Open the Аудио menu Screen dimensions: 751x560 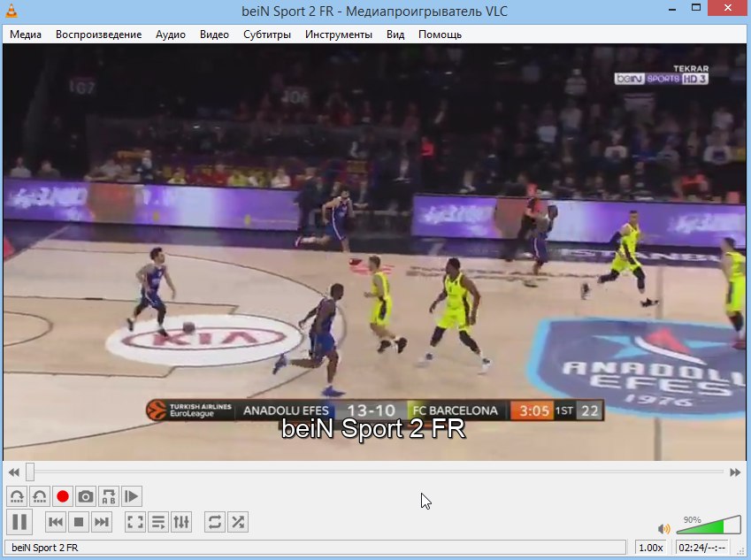pos(171,35)
